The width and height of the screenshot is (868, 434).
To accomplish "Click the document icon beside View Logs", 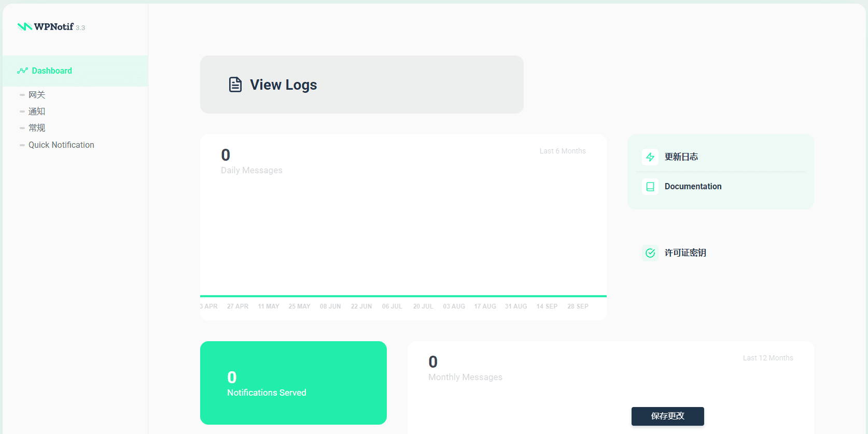I will [x=235, y=85].
